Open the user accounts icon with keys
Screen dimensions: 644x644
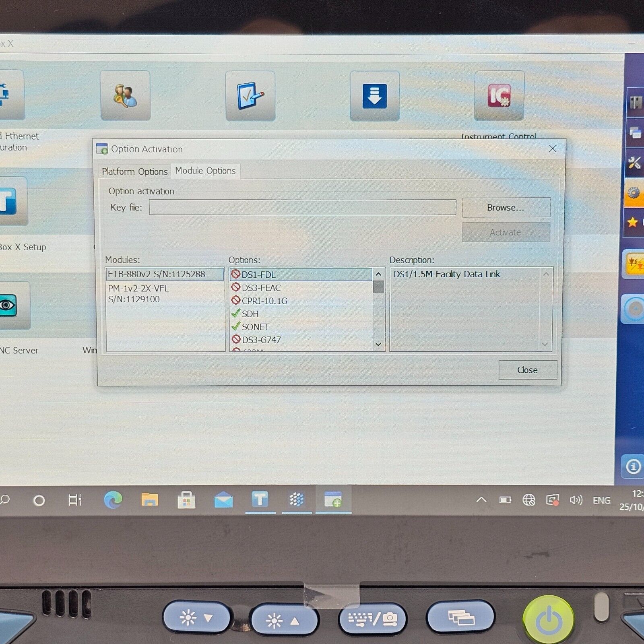coord(125,95)
